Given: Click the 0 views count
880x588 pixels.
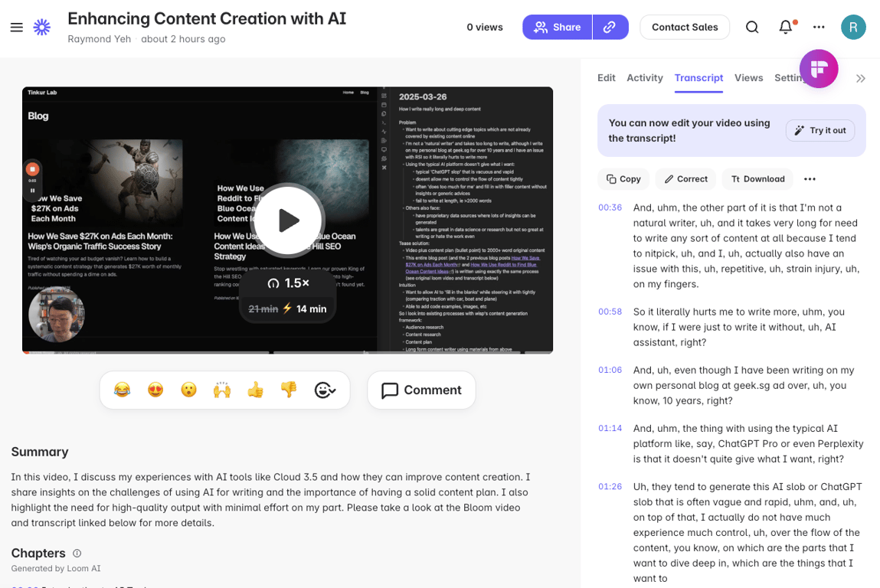Looking at the screenshot, I should (485, 27).
